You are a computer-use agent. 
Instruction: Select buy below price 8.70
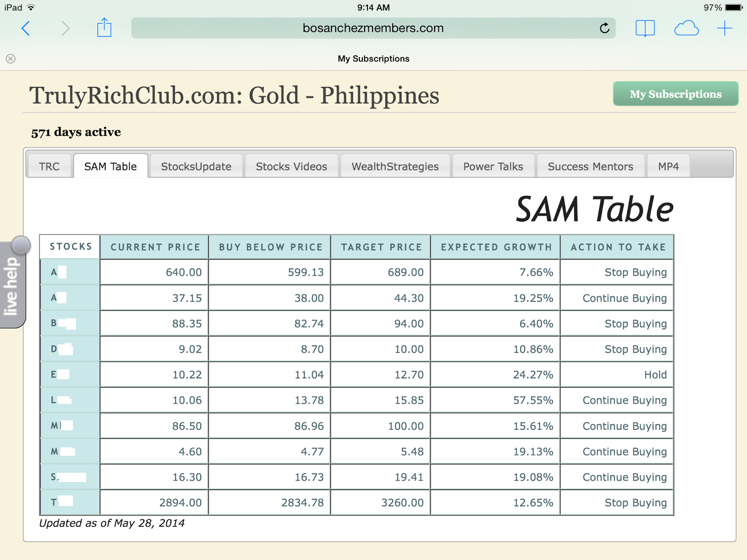(x=270, y=349)
